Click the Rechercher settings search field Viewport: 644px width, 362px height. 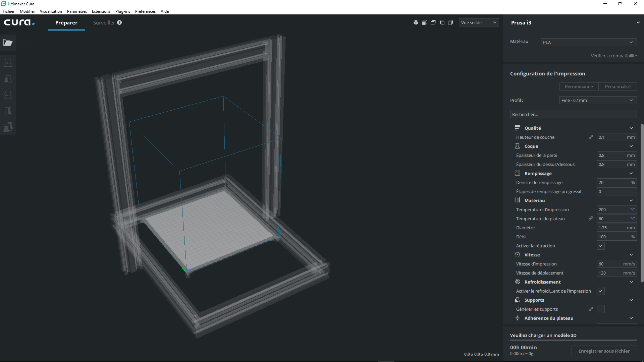(x=574, y=114)
